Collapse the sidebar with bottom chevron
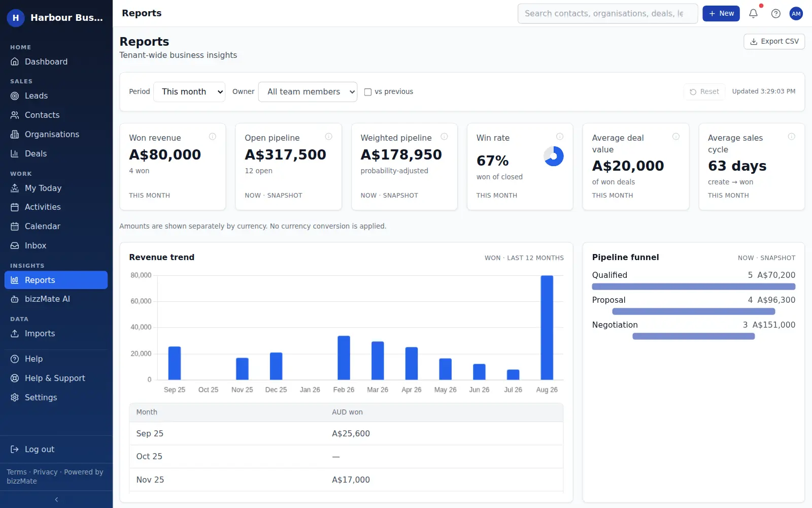 pos(56,499)
